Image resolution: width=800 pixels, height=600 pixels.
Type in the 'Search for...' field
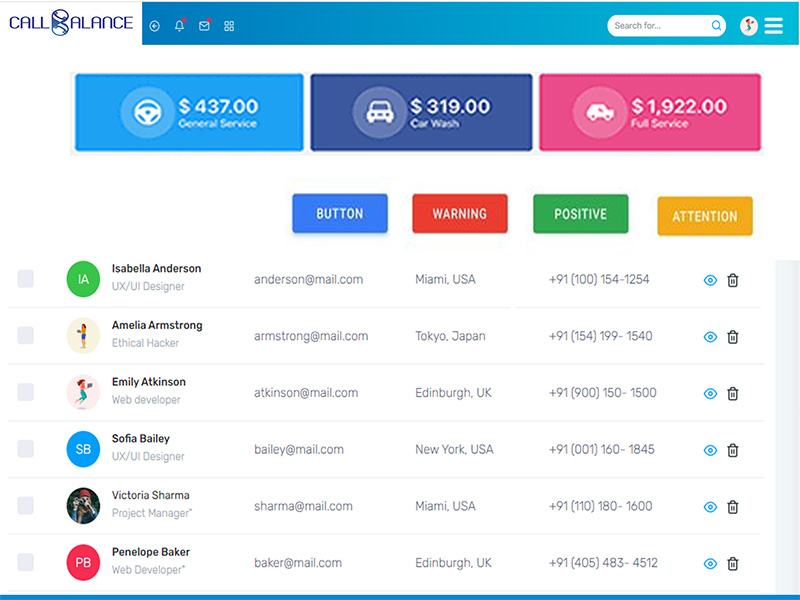tap(660, 26)
